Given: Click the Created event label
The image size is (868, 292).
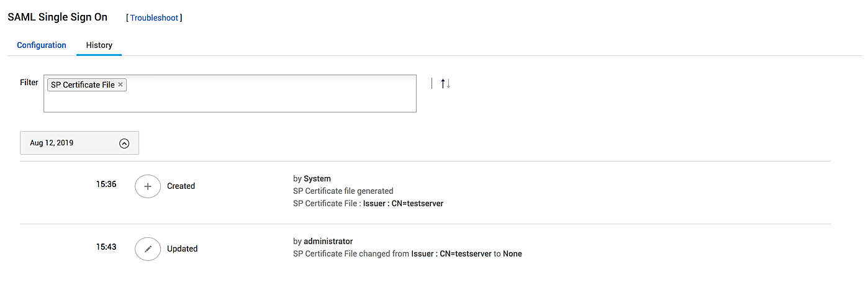Looking at the screenshot, I should (181, 186).
